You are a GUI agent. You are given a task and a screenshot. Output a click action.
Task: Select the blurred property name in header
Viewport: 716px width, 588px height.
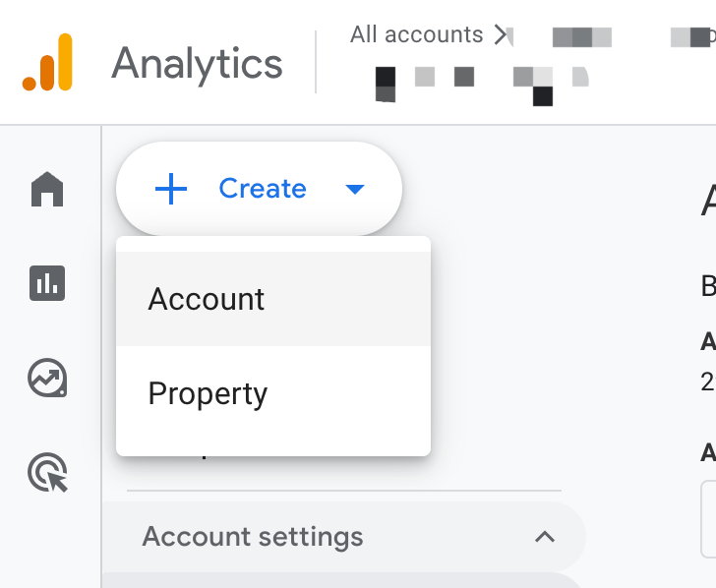[x=482, y=86]
